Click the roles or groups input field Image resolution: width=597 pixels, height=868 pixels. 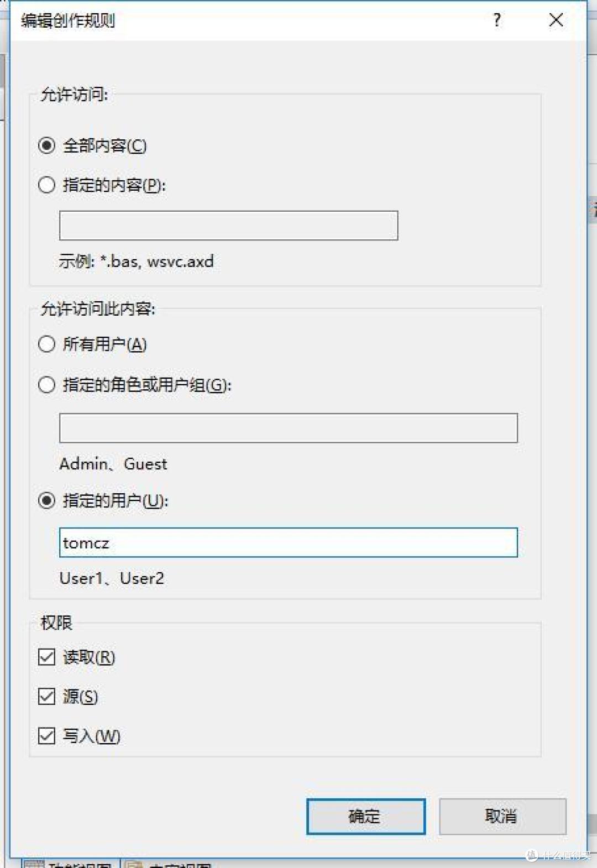[x=287, y=427]
